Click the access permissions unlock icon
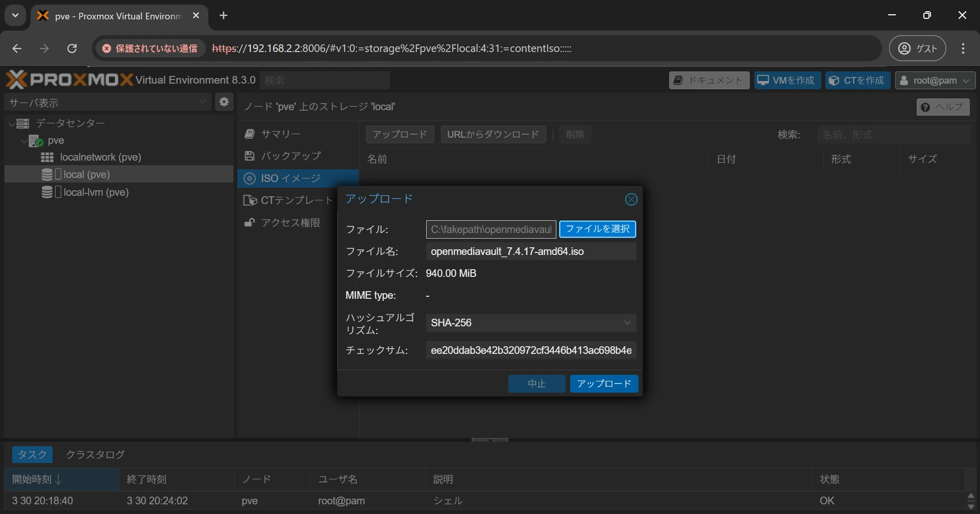Image resolution: width=980 pixels, height=514 pixels. (x=250, y=223)
